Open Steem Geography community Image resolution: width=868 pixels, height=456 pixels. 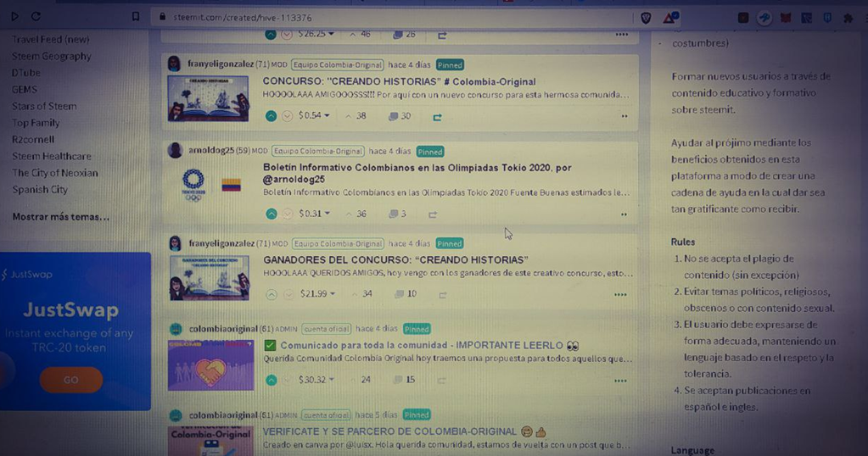tap(52, 56)
